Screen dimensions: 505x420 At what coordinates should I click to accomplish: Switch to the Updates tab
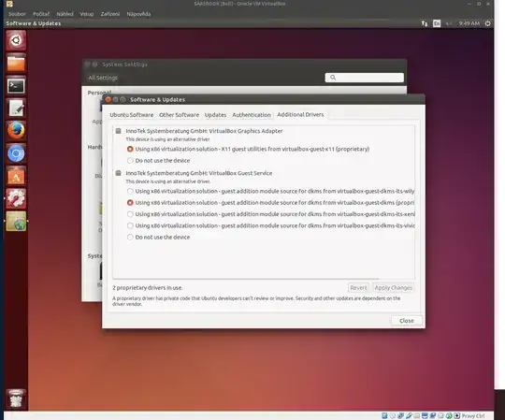point(215,115)
